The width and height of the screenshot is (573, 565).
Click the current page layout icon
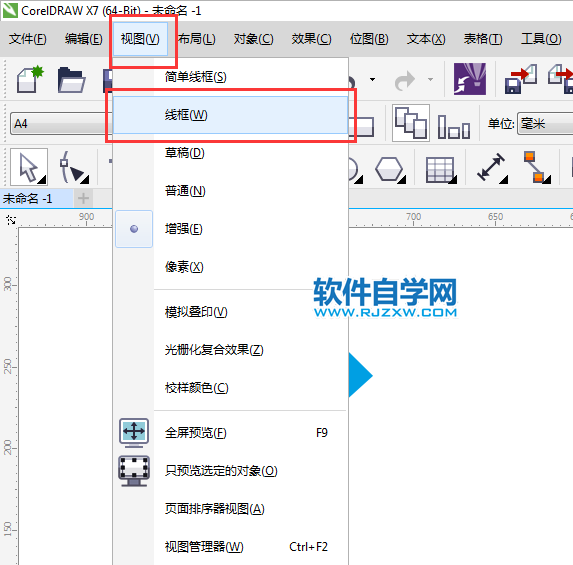click(x=454, y=126)
